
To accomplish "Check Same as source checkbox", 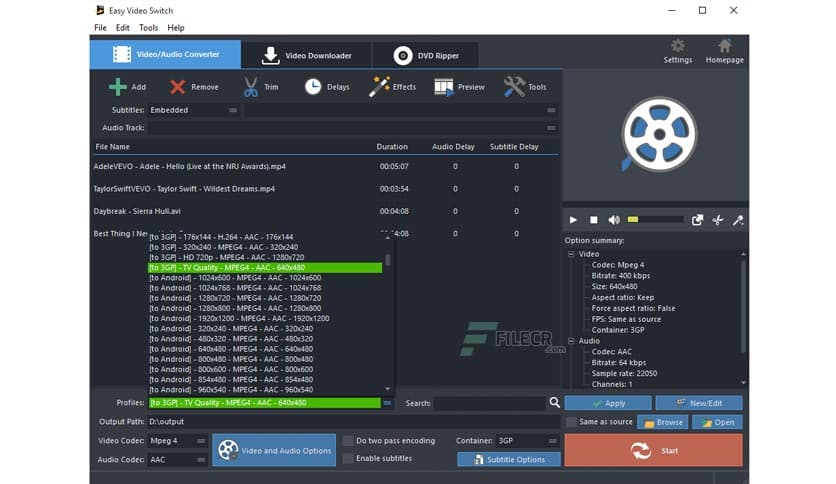I will tap(572, 422).
